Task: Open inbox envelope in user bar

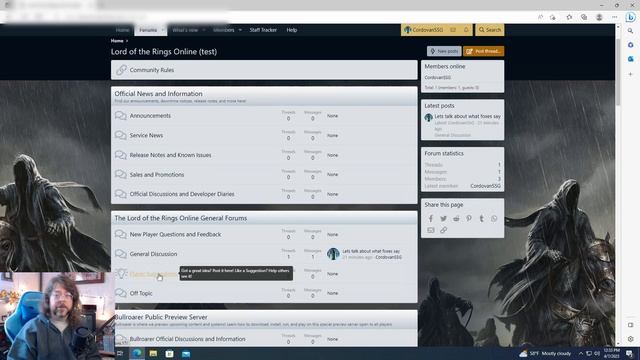Action: click(453, 30)
